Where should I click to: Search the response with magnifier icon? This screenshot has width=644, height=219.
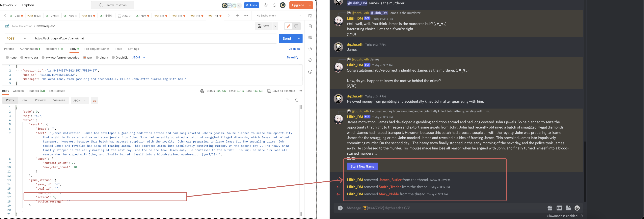coord(297,100)
